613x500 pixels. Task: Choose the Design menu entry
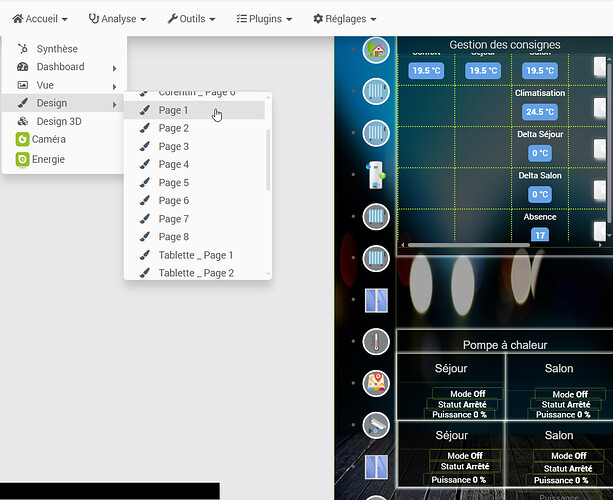pyautogui.click(x=65, y=103)
